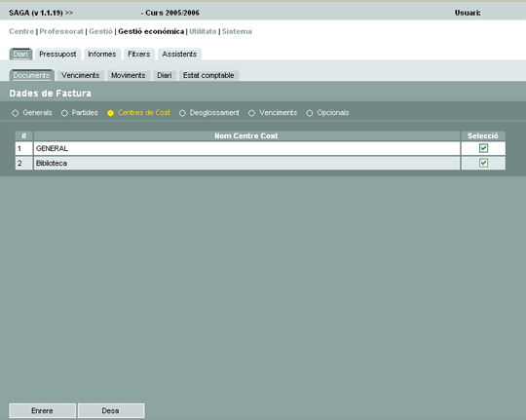Open the Utilitats menu link

pos(203,31)
